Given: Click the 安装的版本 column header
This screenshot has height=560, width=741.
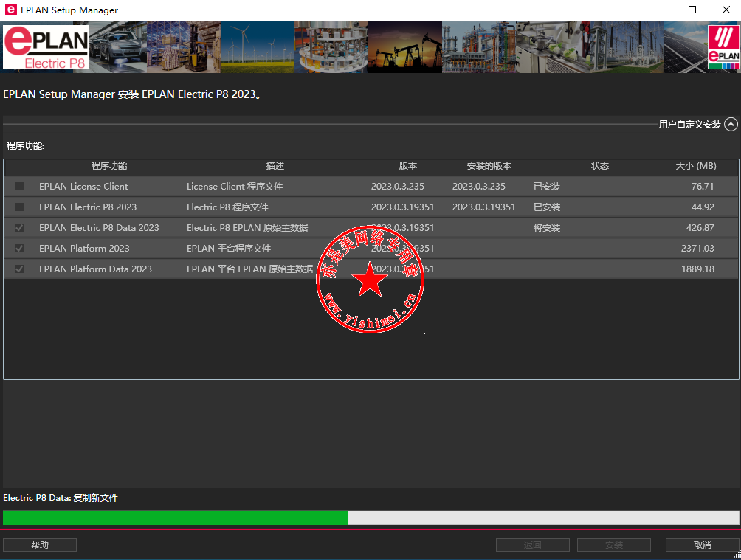Looking at the screenshot, I should pyautogui.click(x=489, y=166).
